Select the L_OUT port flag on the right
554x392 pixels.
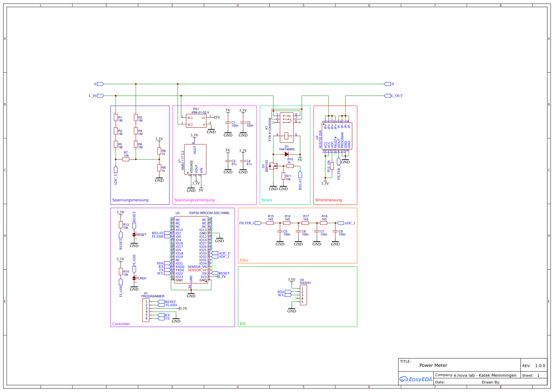[387, 95]
